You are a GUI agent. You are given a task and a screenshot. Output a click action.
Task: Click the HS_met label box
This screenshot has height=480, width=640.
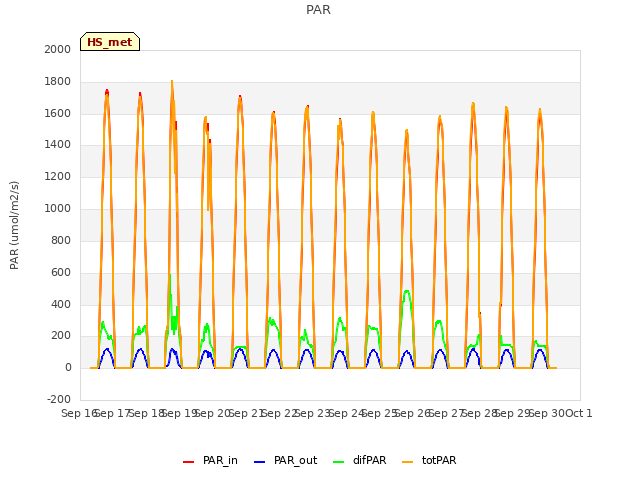click(110, 42)
